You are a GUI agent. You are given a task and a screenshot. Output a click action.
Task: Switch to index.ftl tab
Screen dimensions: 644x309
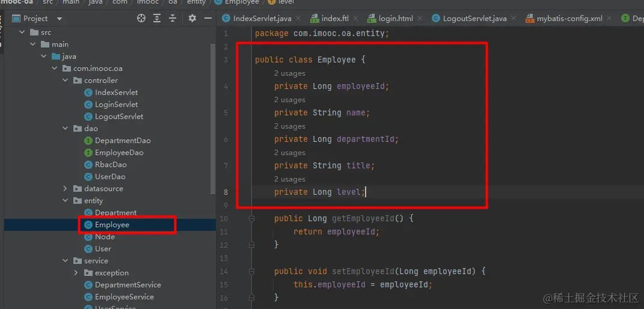[335, 19]
